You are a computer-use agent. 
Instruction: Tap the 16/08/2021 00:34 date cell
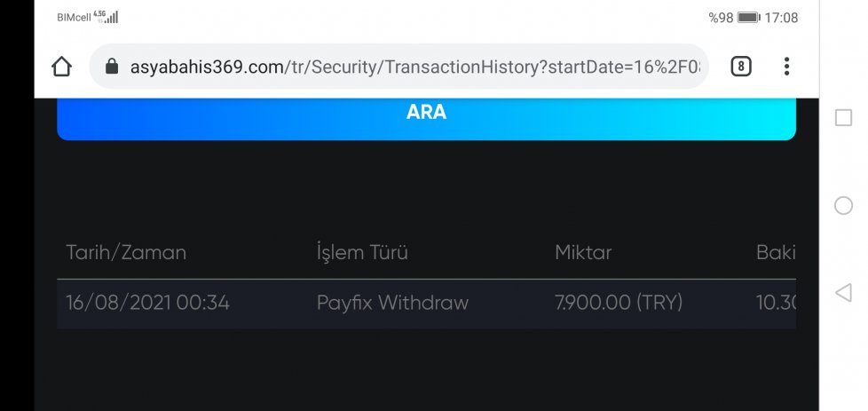(x=147, y=303)
